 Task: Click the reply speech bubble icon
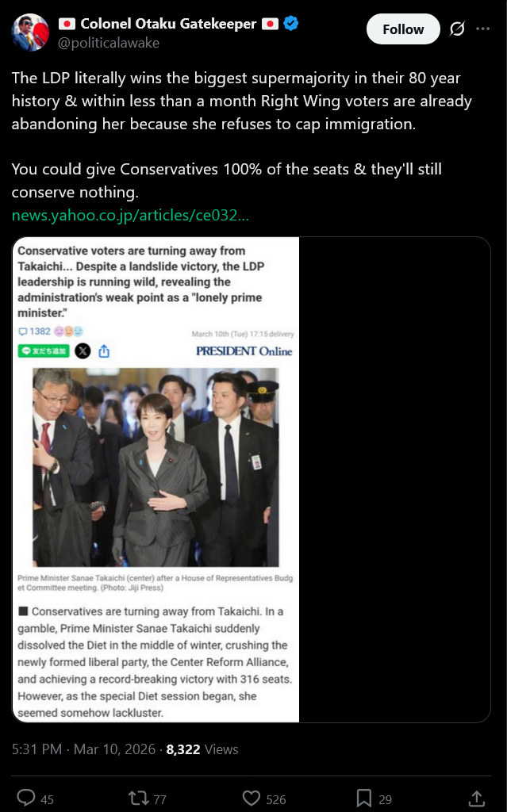(x=26, y=797)
